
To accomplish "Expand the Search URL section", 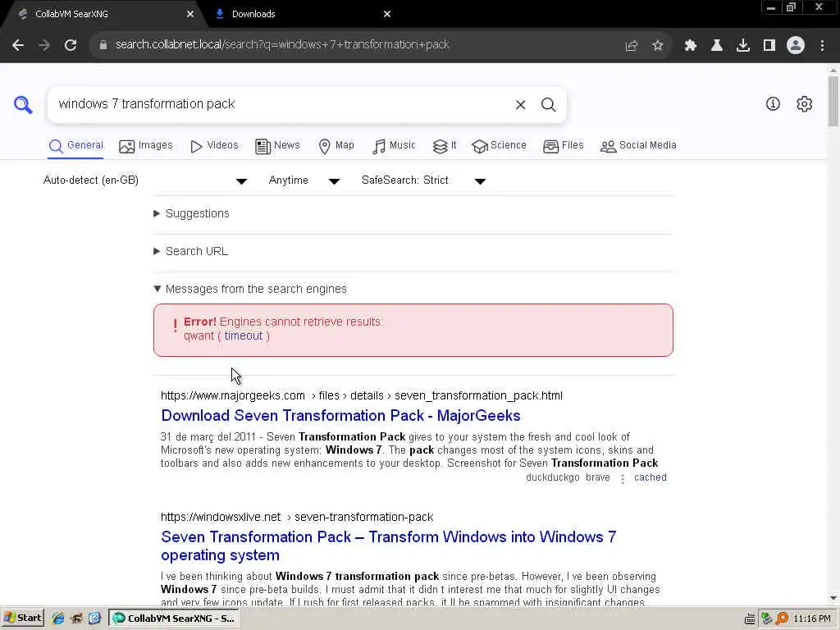I will pos(190,251).
